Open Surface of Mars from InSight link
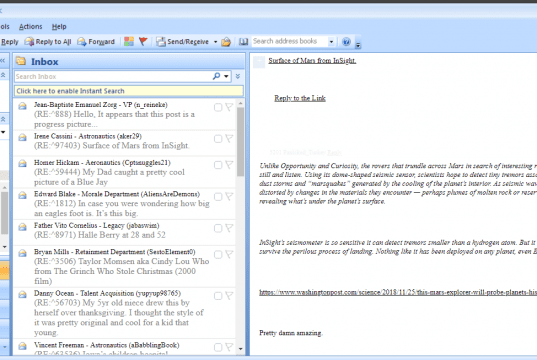Image resolution: width=537 pixels, height=360 pixels. pyautogui.click(x=312, y=61)
